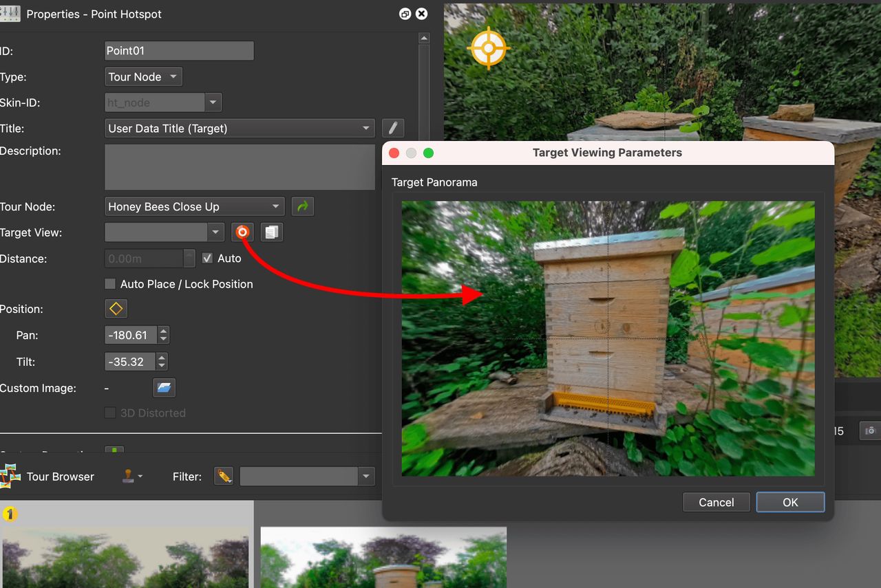The height and width of the screenshot is (588, 881).
Task: Click the stamp icon beside Tour Browser
Action: (129, 476)
